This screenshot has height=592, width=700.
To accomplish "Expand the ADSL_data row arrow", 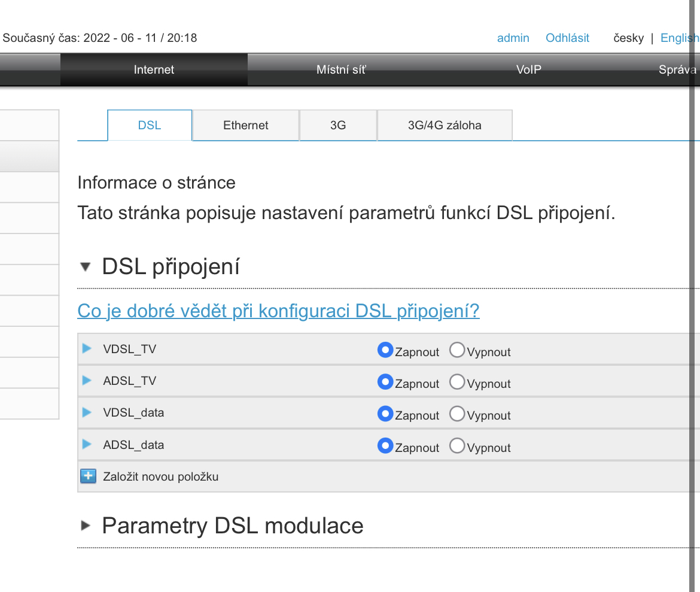I will (87, 444).
